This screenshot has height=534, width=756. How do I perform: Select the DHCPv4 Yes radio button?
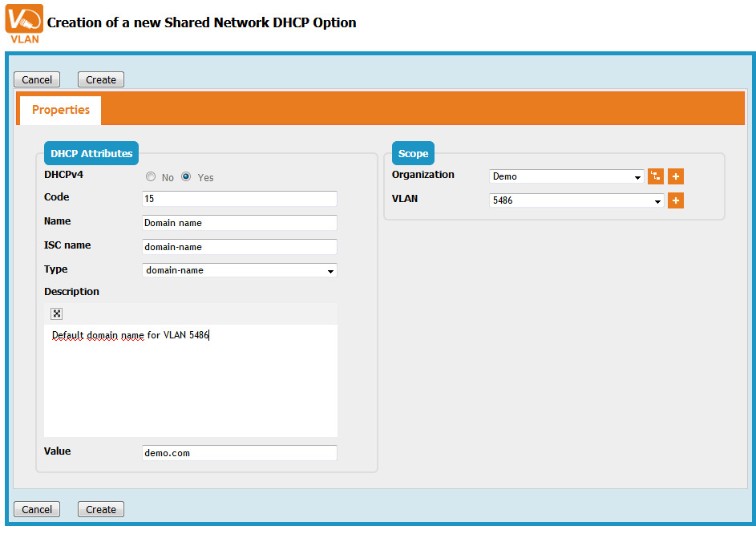click(x=186, y=177)
